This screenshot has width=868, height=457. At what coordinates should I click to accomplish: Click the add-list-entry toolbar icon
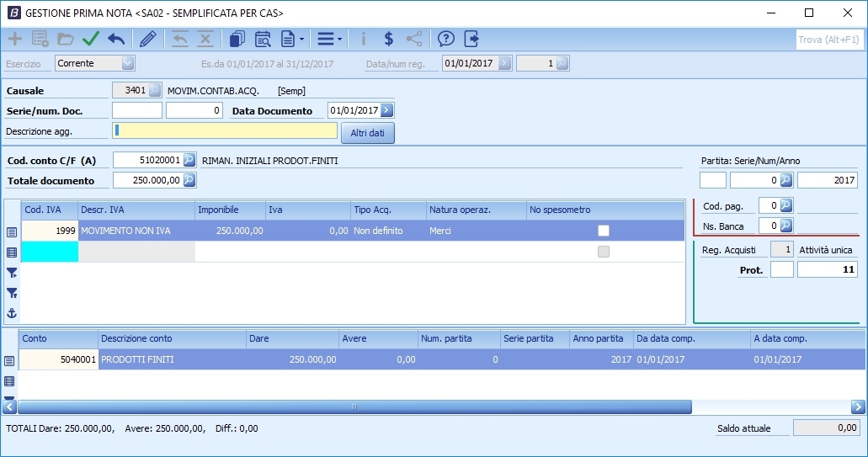(x=40, y=39)
